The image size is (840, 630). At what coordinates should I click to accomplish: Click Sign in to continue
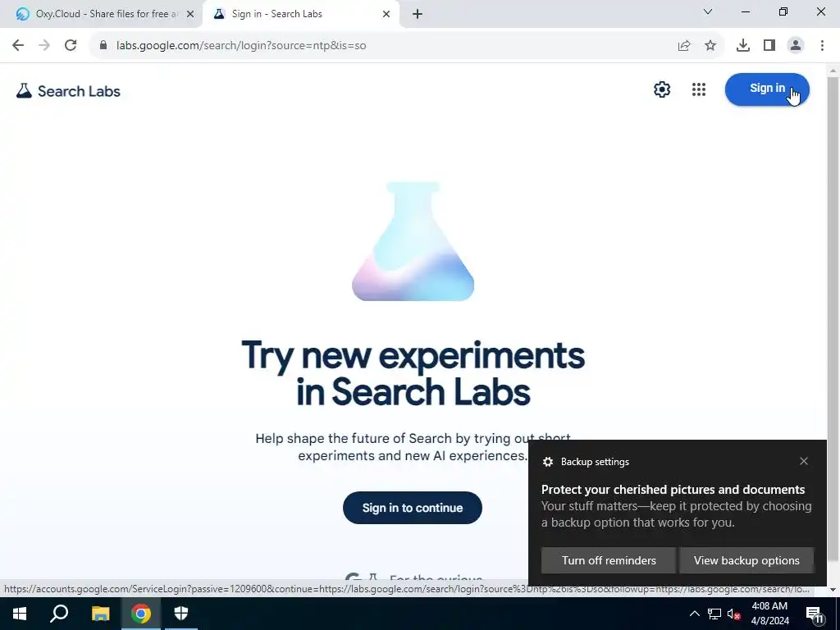412,508
